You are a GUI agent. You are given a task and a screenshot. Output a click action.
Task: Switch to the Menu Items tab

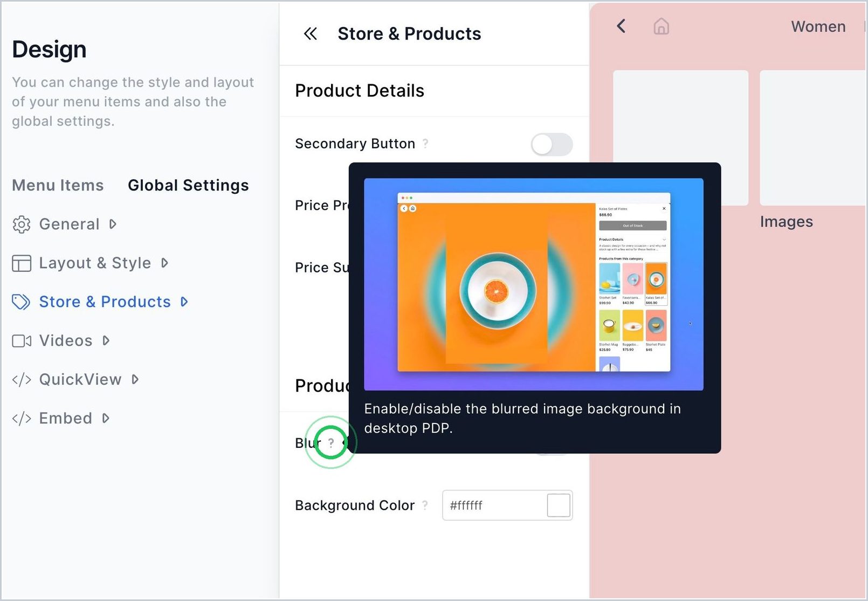(58, 186)
